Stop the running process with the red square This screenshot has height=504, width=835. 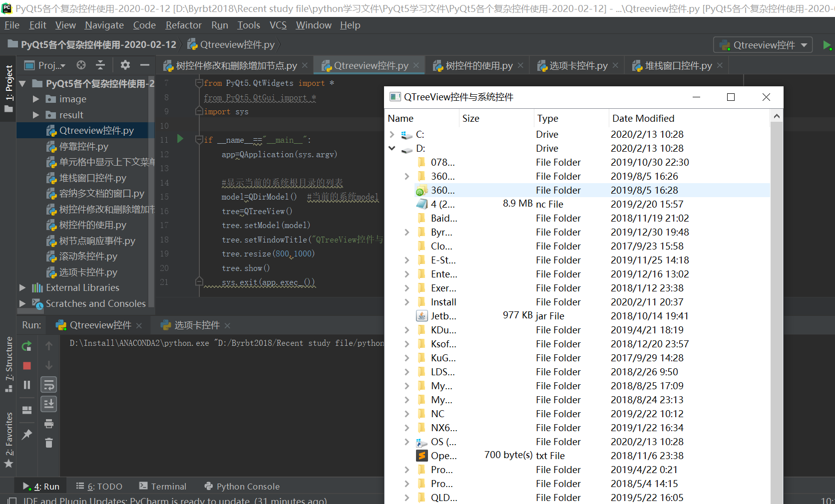(x=27, y=366)
